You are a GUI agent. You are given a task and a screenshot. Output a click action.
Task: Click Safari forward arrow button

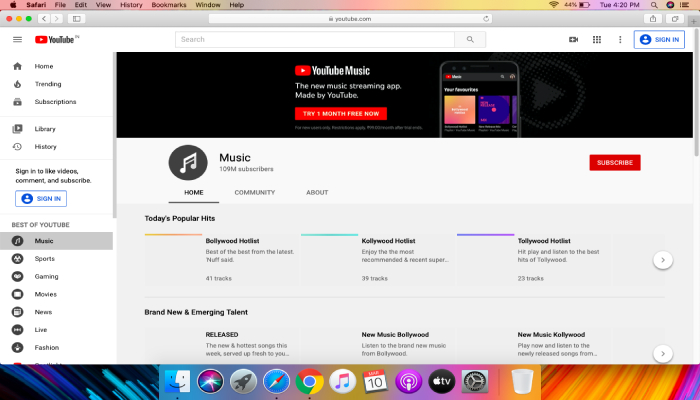pos(56,18)
